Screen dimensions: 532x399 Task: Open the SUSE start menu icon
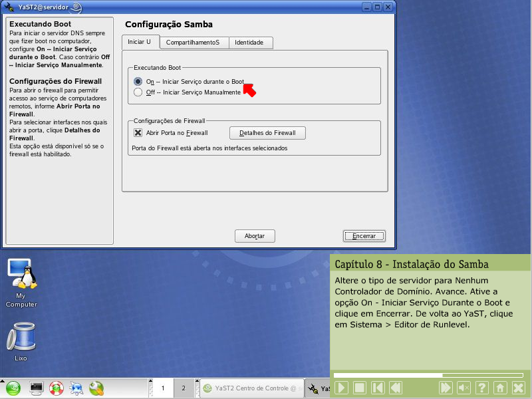tap(14, 388)
